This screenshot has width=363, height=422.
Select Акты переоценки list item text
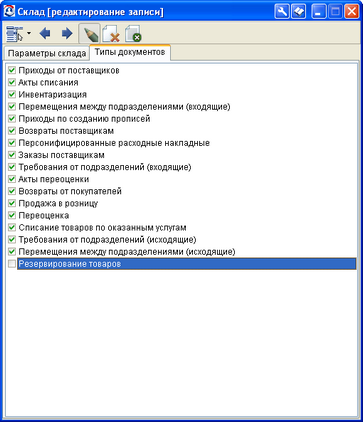(54, 179)
